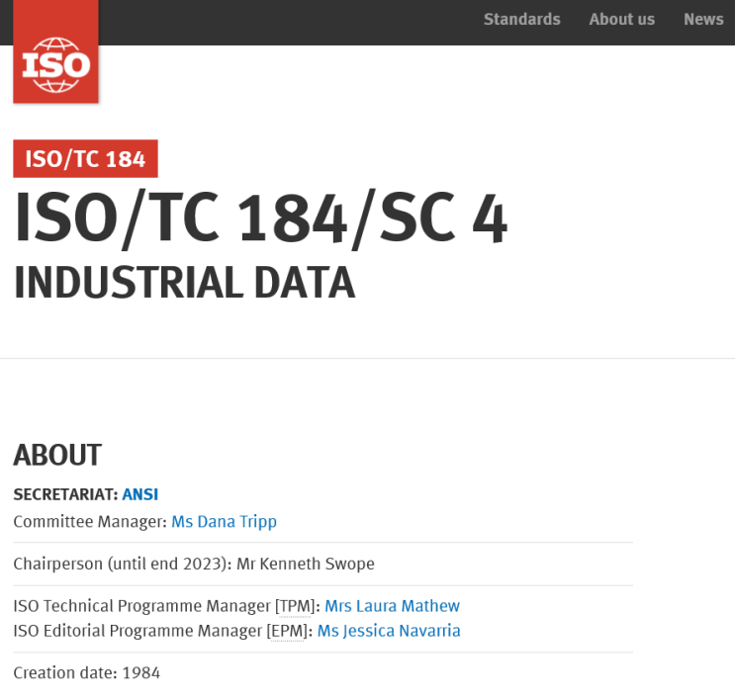Open the ANSI secretariat link
This screenshot has width=735, height=700.
(140, 494)
